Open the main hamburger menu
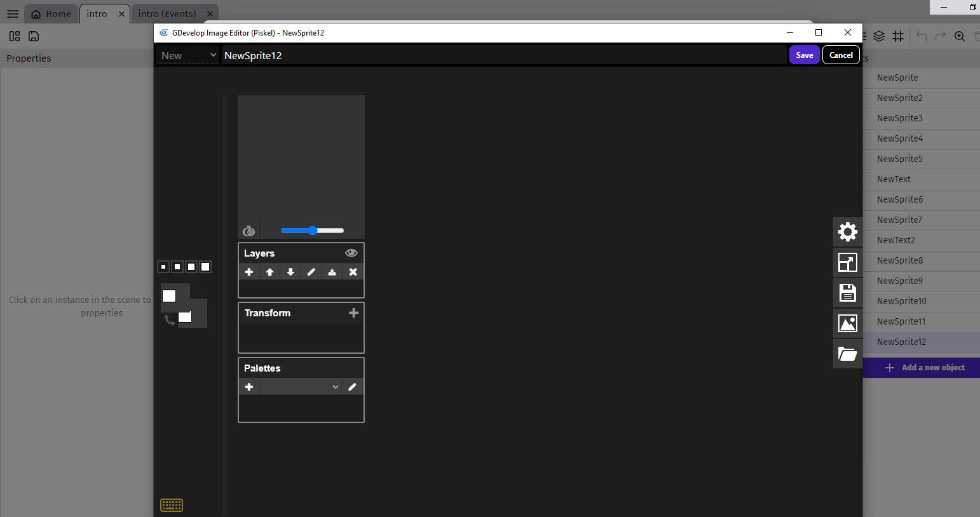Image resolution: width=980 pixels, height=517 pixels. pyautogui.click(x=12, y=13)
